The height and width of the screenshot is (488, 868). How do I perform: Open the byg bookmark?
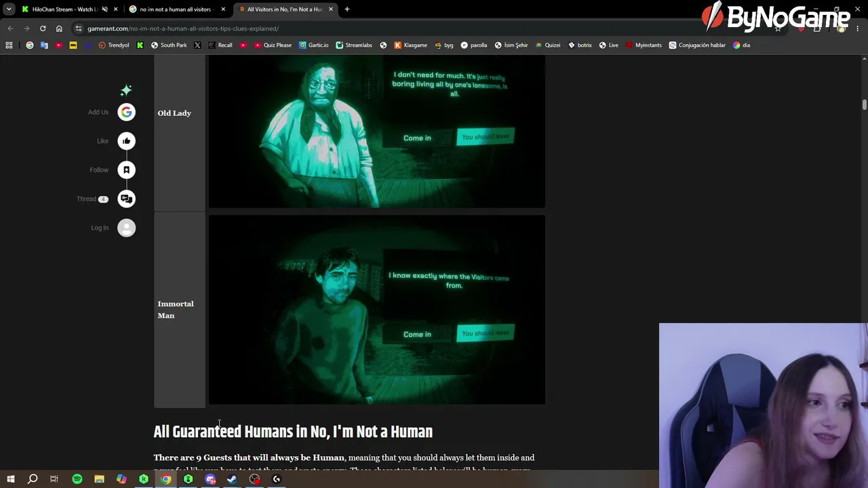(x=444, y=45)
